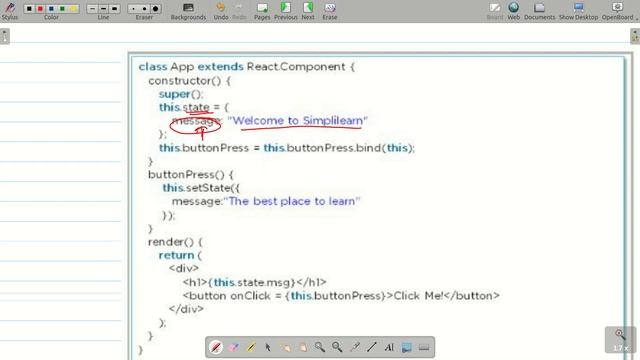
Task: Click the "Click Me!" button code line
Action: [x=341, y=296]
